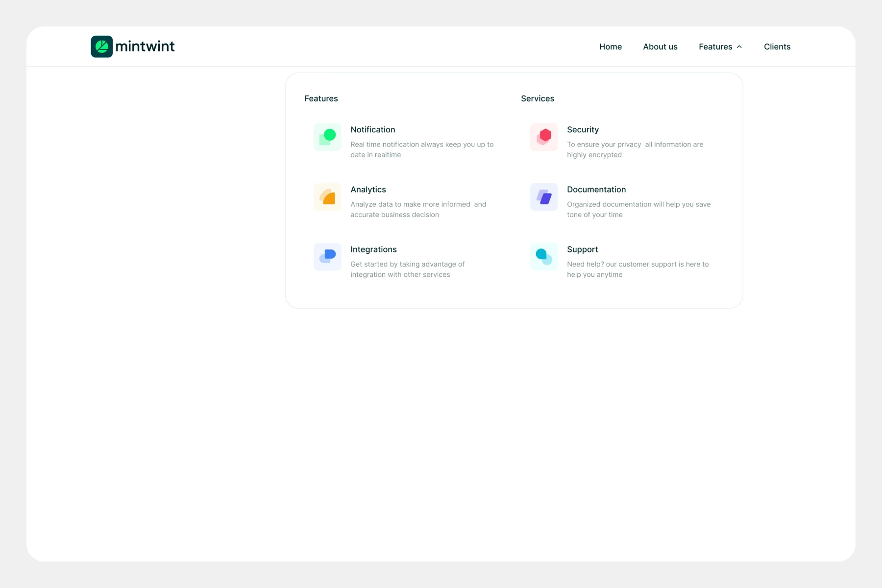Select the Analytics title link
Viewport: 882px width, 588px height.
368,190
